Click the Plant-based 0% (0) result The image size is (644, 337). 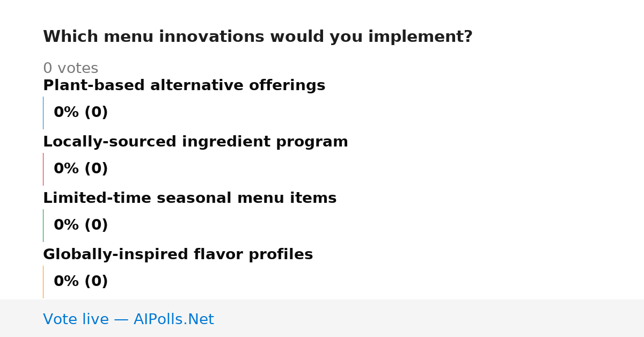point(80,113)
